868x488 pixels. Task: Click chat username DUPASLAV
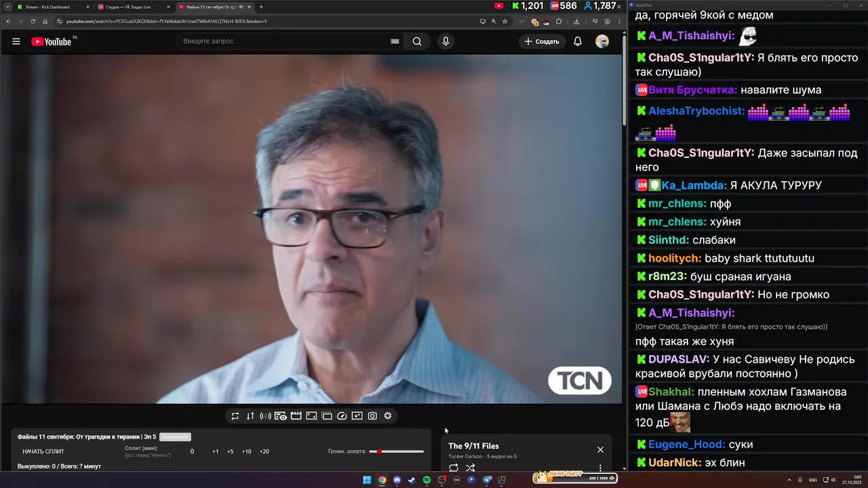click(679, 359)
